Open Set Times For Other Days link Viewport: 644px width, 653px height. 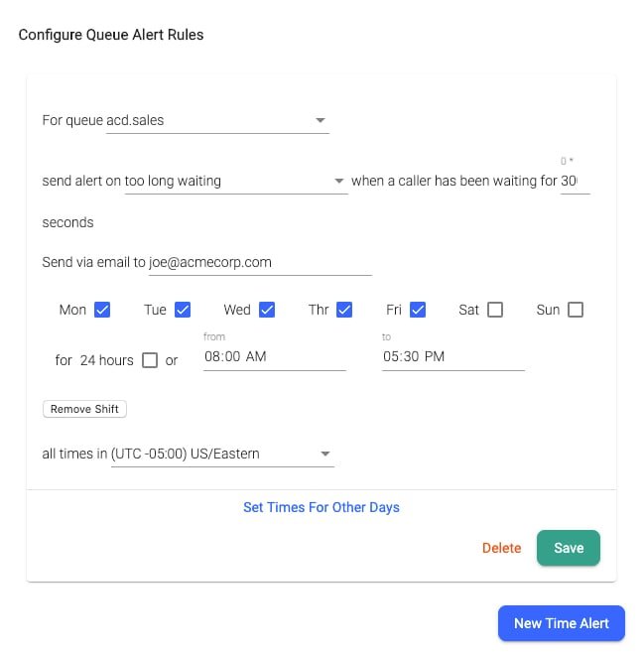(322, 507)
